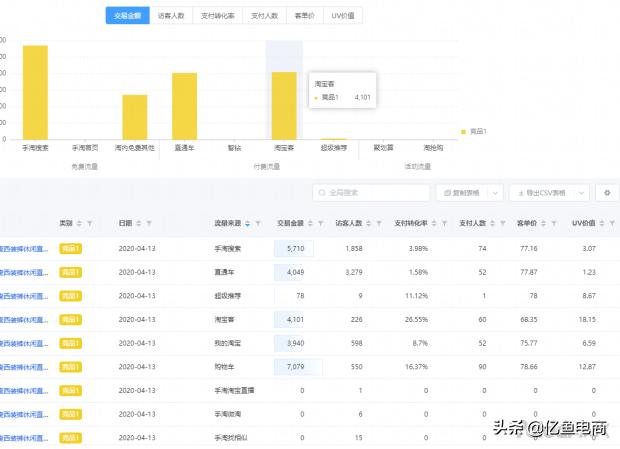This screenshot has height=449, width=620.
Task: Switch to the UV价值 chart tab
Action: [x=343, y=16]
